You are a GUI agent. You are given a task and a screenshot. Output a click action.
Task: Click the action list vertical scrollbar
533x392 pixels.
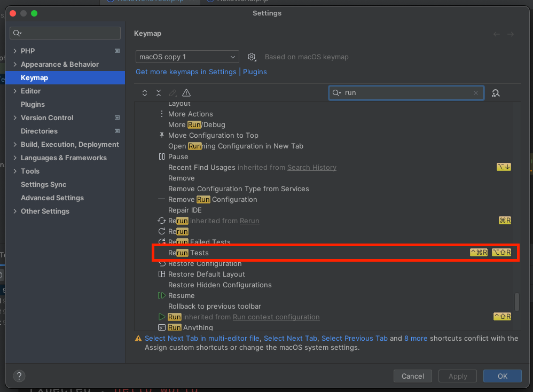pyautogui.click(x=516, y=302)
